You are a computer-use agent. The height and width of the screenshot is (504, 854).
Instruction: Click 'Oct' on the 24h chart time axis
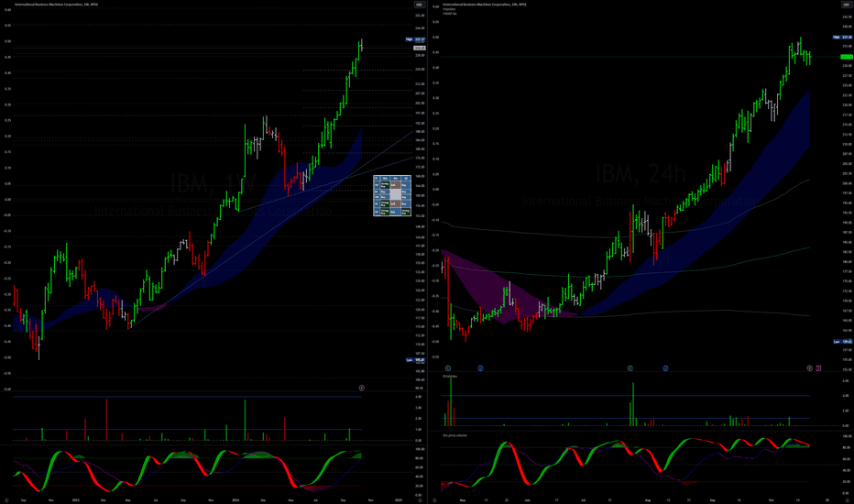tap(772, 499)
